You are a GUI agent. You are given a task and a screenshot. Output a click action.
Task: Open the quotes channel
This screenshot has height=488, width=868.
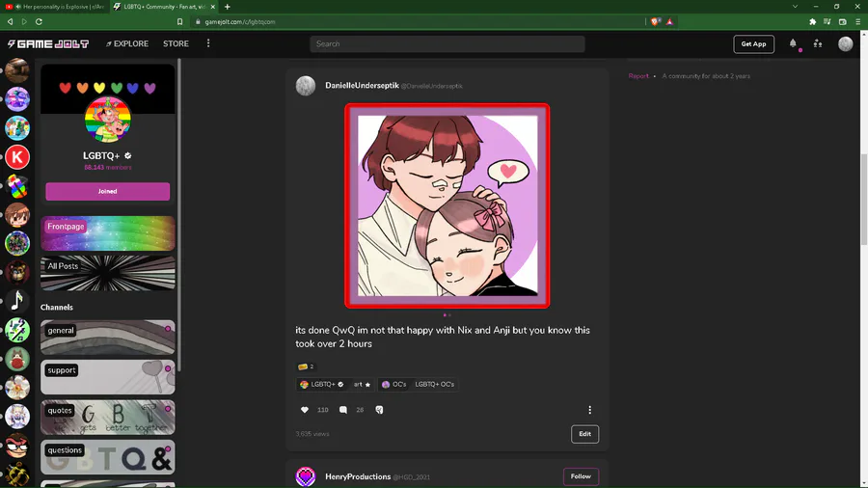(x=107, y=417)
